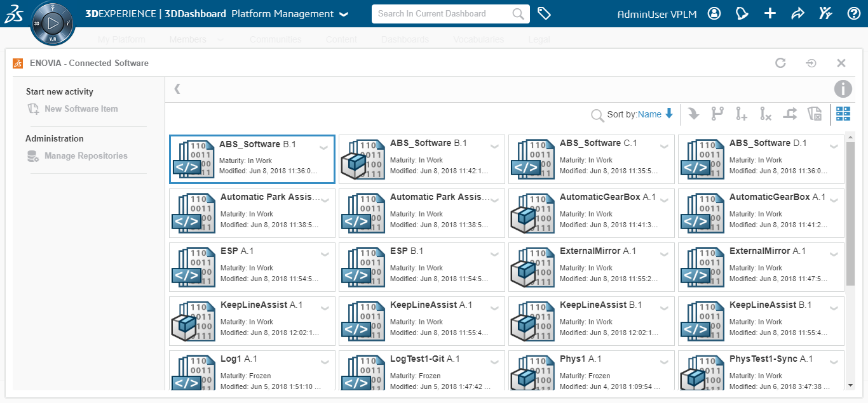Viewport: 868px width, 403px height.
Task: Click the delete documents toolbar icon
Action: coord(815,114)
